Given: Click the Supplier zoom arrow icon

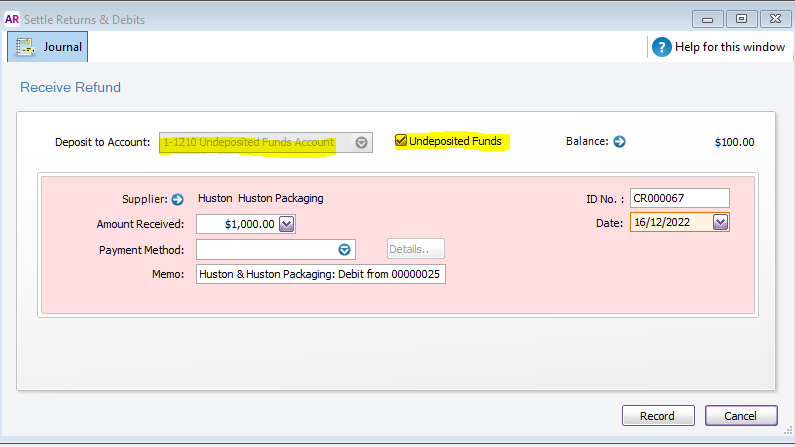Looking at the screenshot, I should pyautogui.click(x=178, y=198).
